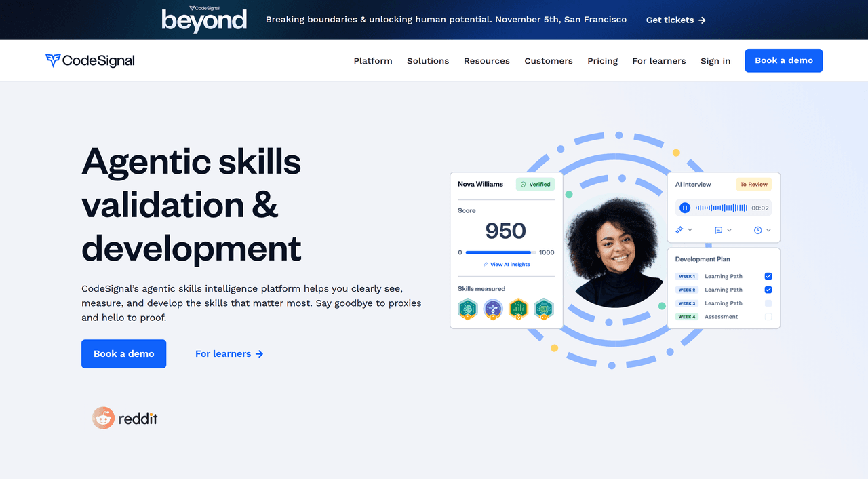The width and height of the screenshot is (868, 479).
Task: Click the To Review status tag
Action: tap(754, 184)
